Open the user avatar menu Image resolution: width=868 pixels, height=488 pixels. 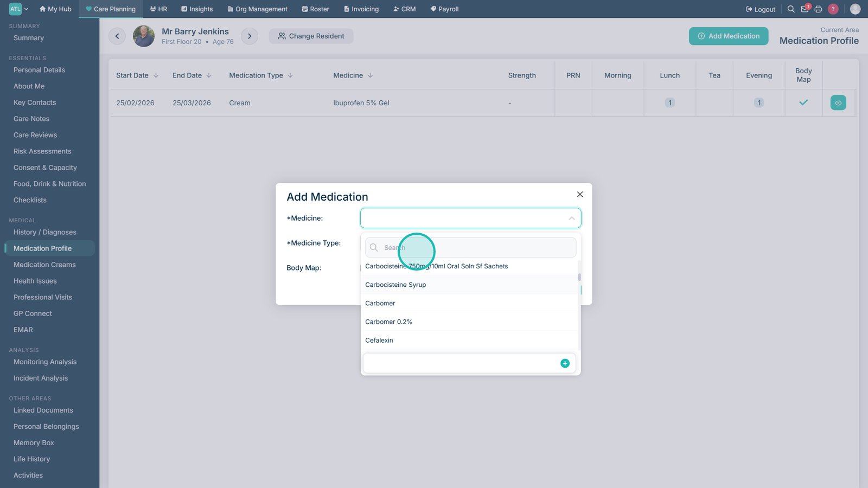point(855,9)
